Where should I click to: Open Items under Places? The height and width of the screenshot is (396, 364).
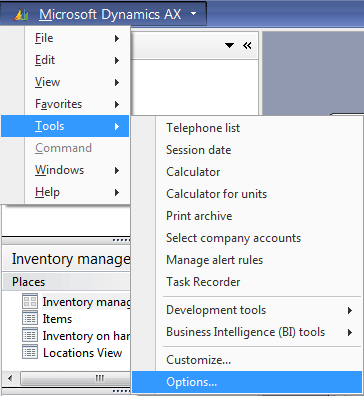tap(57, 319)
